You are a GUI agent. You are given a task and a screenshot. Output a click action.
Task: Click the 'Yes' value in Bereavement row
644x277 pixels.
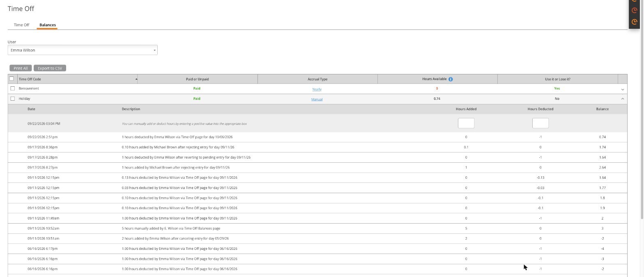[x=557, y=88]
